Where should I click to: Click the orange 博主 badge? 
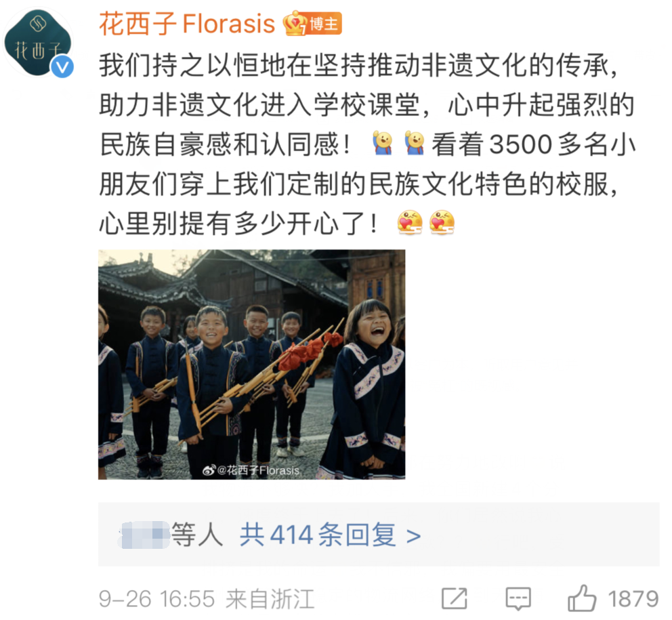324,24
